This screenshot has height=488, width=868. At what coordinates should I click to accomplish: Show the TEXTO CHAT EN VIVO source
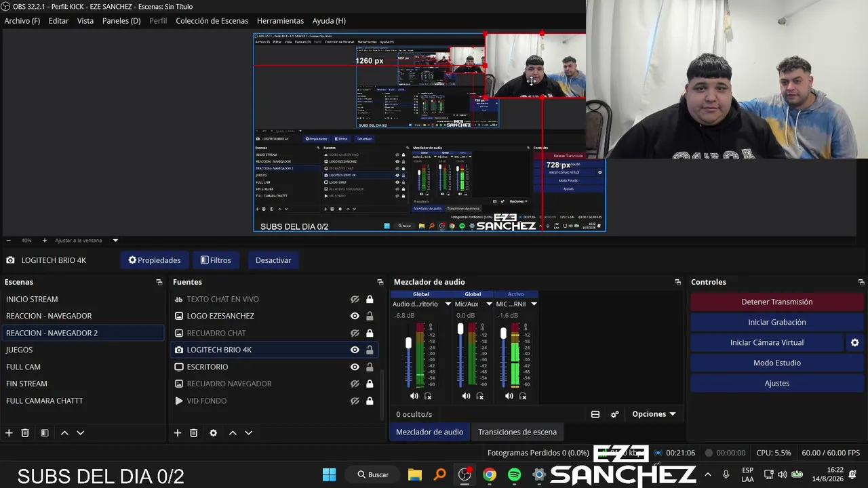point(355,299)
